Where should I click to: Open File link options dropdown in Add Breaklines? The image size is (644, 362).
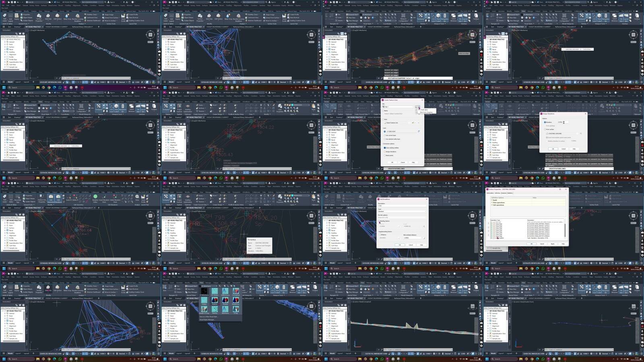pyautogui.click(x=402, y=217)
